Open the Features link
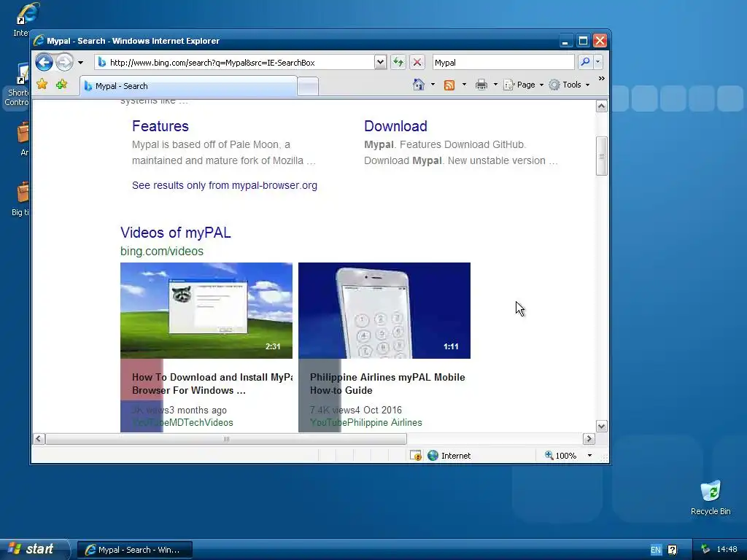Image resolution: width=747 pixels, height=560 pixels. tap(160, 125)
